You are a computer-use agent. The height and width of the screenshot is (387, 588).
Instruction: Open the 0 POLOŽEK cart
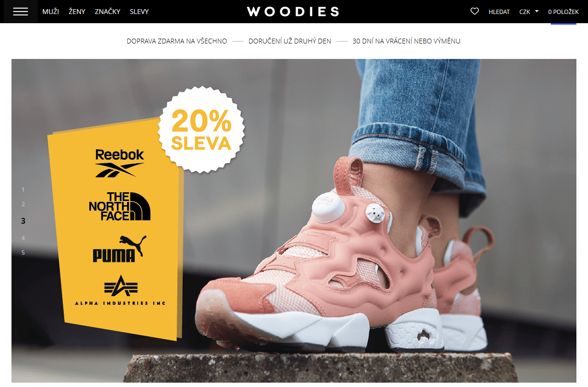point(563,12)
